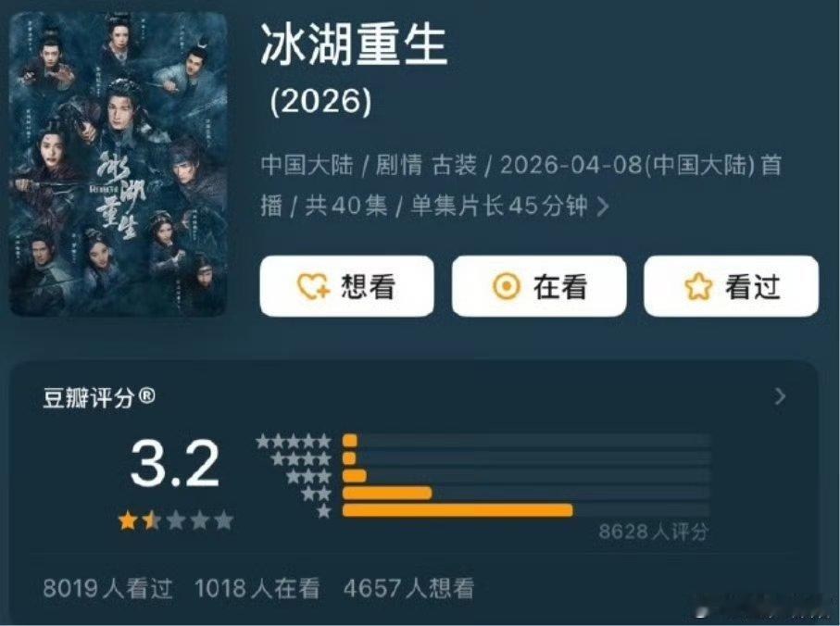The width and height of the screenshot is (840, 626).
Task: Mark the show as 在看
Action: pos(539,286)
